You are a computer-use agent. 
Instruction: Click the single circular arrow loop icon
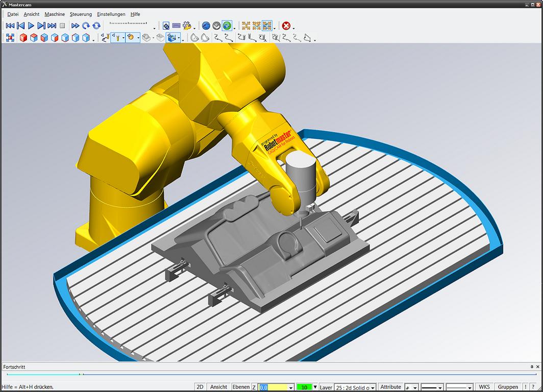(x=86, y=26)
